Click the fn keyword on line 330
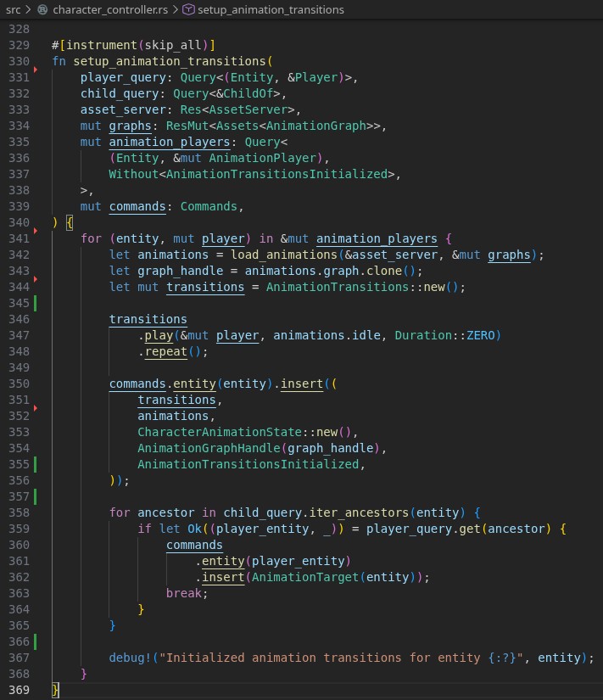This screenshot has width=603, height=700. click(x=59, y=61)
